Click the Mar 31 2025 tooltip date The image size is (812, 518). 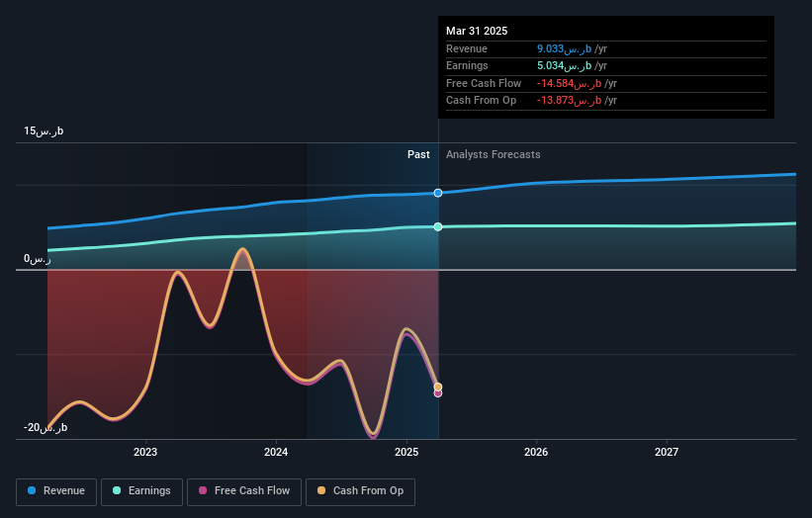pyautogui.click(x=477, y=31)
